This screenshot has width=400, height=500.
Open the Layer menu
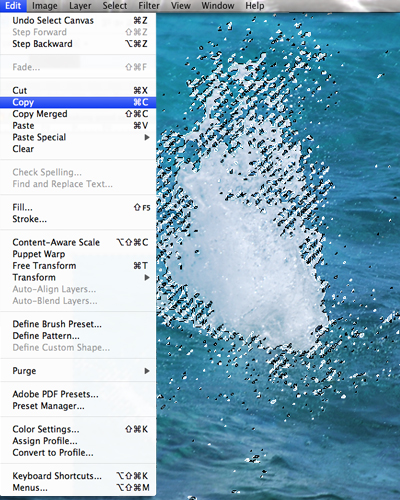click(x=80, y=6)
